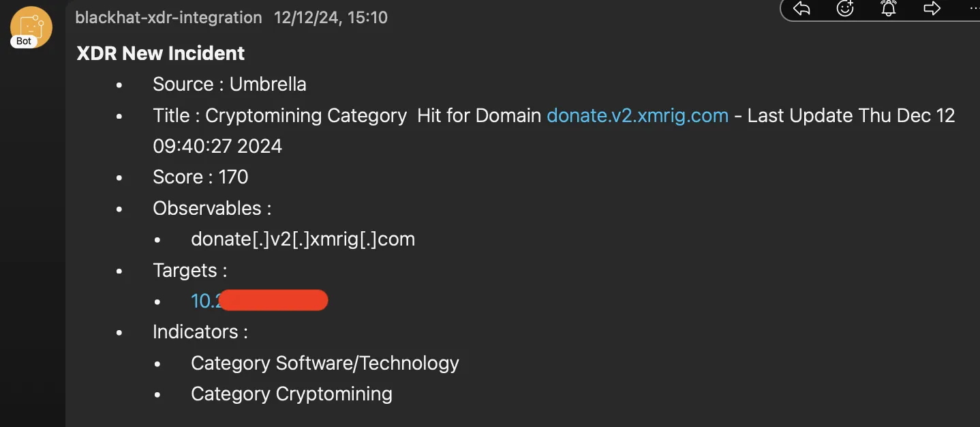This screenshot has width=980, height=427.
Task: Open the donate.v2.xmrig.com domain link
Action: [x=637, y=115]
